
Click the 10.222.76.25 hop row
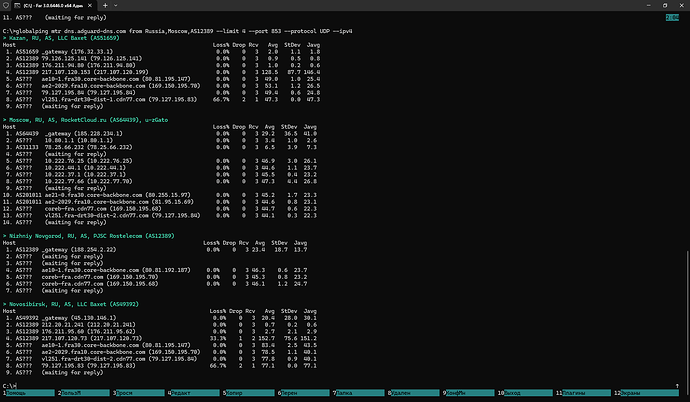click(161, 161)
